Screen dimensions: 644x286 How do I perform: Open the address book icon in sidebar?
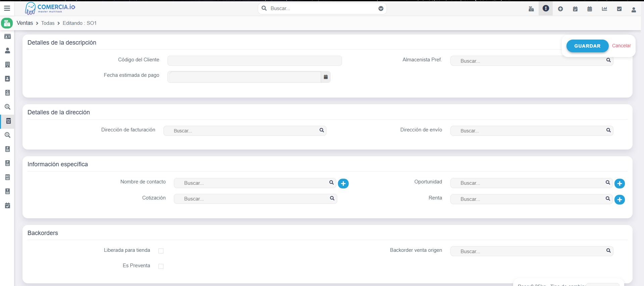(7, 79)
